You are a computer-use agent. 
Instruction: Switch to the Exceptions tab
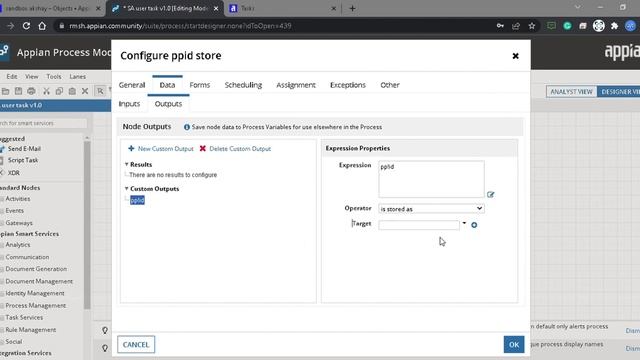point(348,85)
